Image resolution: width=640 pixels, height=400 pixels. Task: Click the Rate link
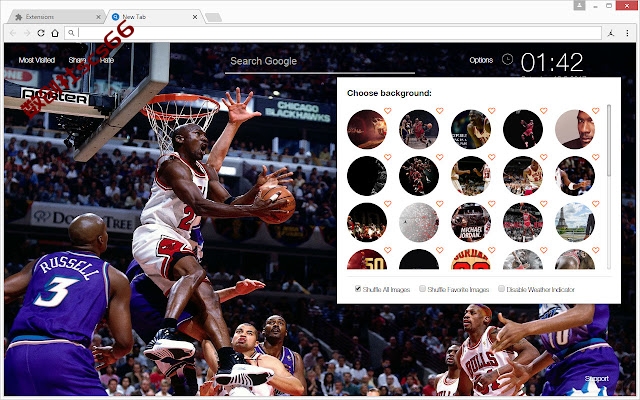click(107, 60)
